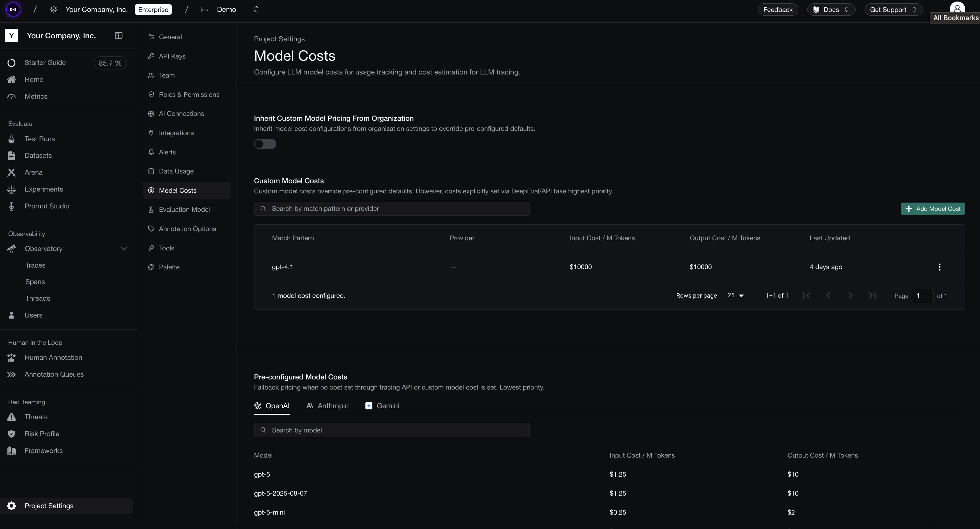Switch to the Gemini pricing tab
Image resolution: width=980 pixels, height=529 pixels.
(x=382, y=406)
